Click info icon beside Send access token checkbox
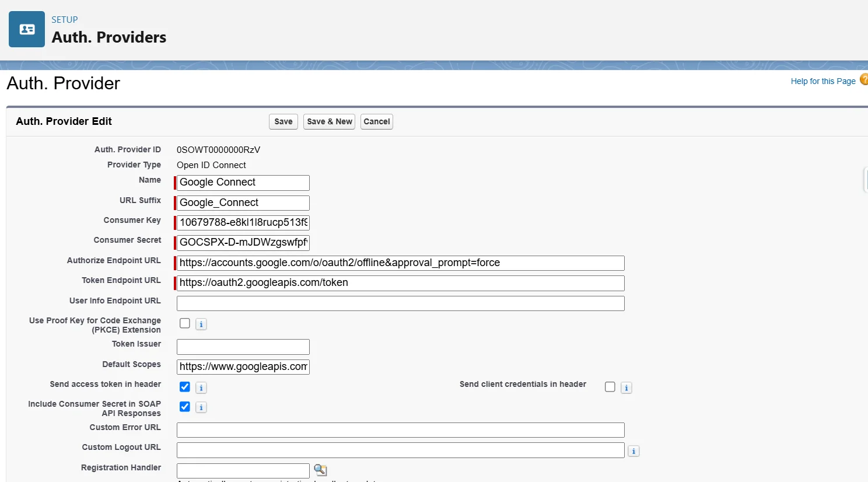Screen dimensions: 868x482 [x=201, y=387]
